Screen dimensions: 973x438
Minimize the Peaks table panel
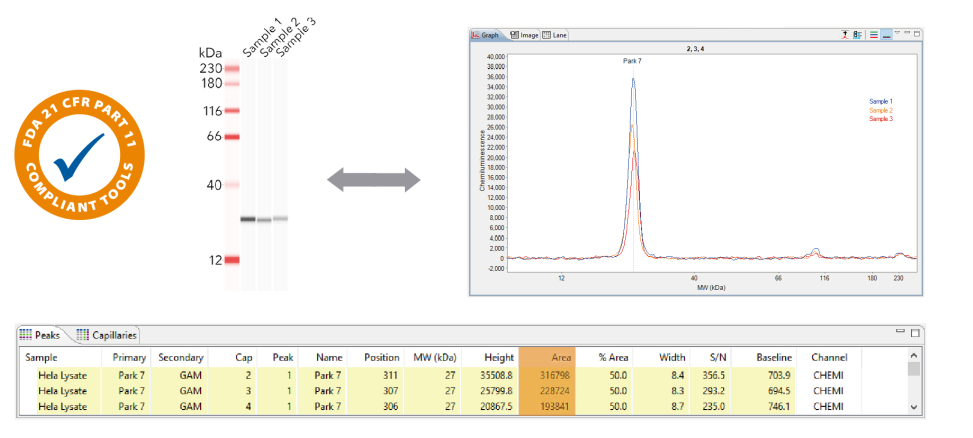[901, 332]
